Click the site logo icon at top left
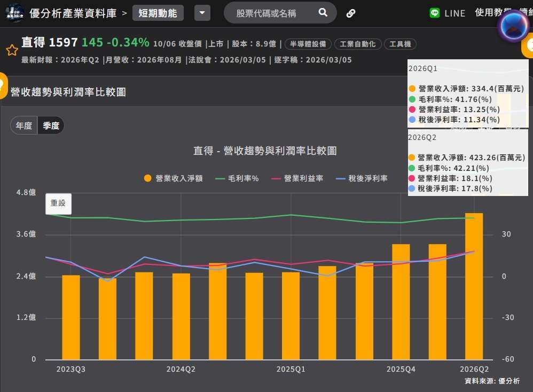The height and width of the screenshot is (392, 533). tap(14, 13)
